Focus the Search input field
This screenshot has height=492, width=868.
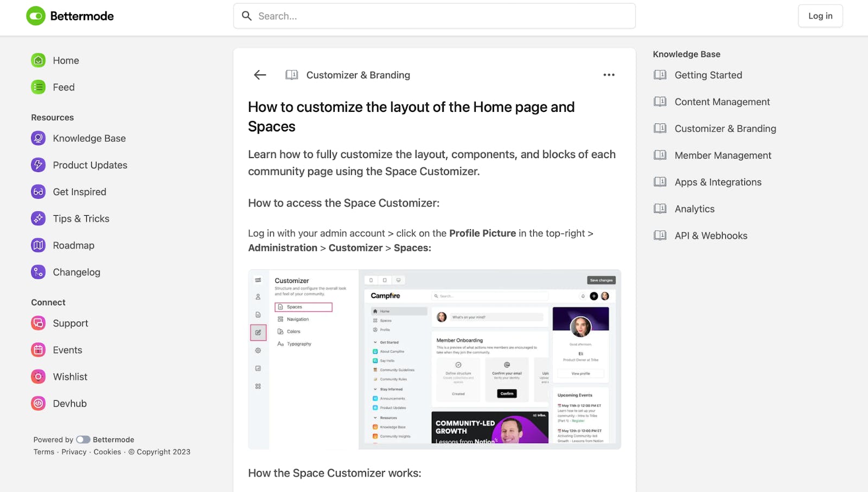pos(435,16)
